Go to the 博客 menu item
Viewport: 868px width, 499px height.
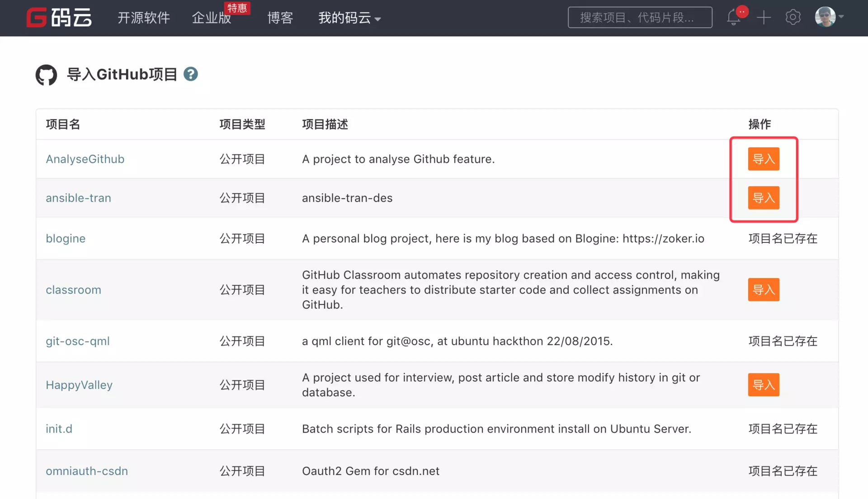(x=280, y=18)
